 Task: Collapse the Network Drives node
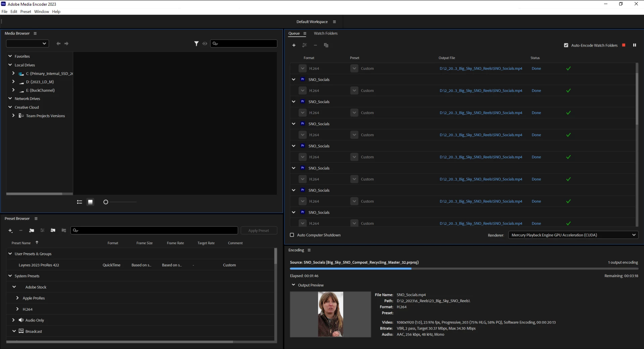pyautogui.click(x=10, y=98)
